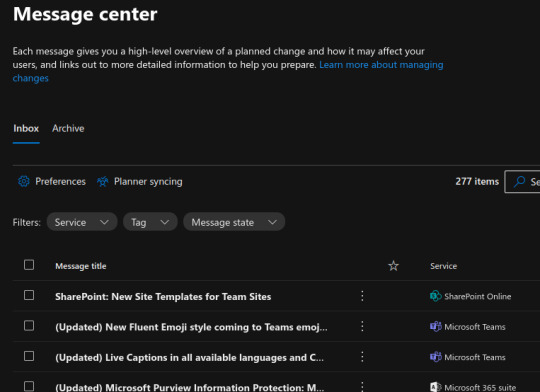Select checkbox for Fluent Emoji message
This screenshot has width=540, height=392.
[29, 326]
